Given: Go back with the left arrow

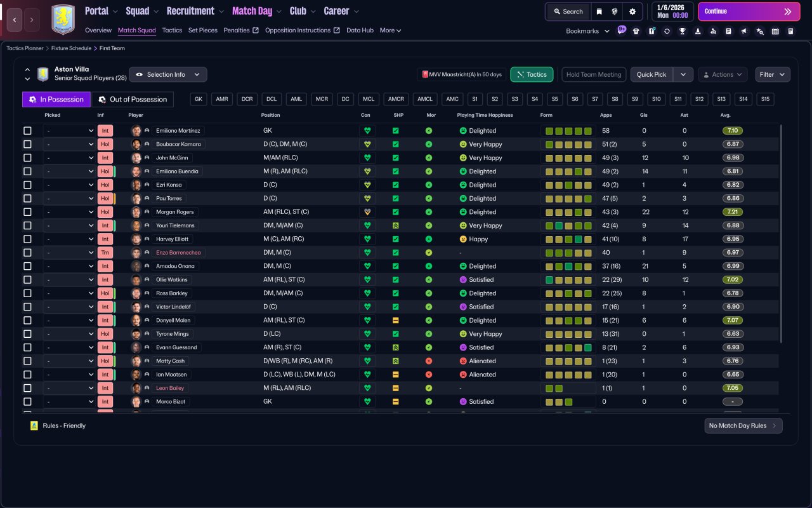Looking at the screenshot, I should click(15, 20).
